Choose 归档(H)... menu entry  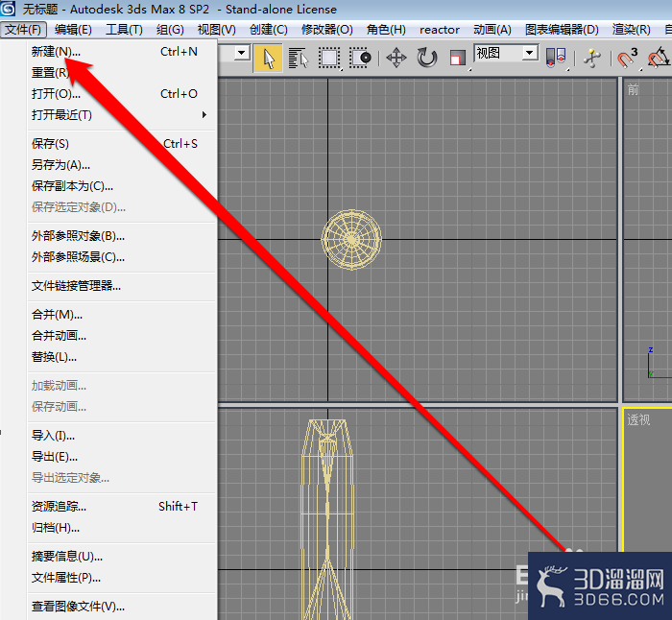[122, 528]
